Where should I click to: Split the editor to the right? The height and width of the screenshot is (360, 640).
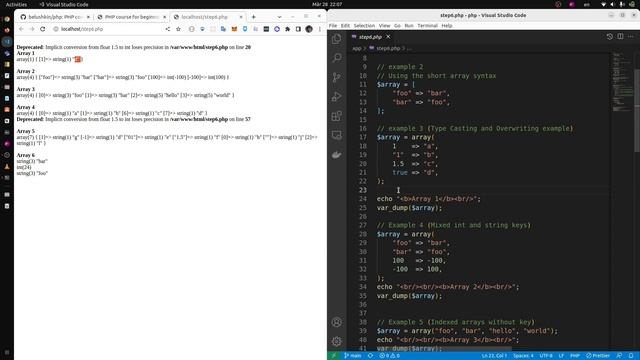pos(620,37)
